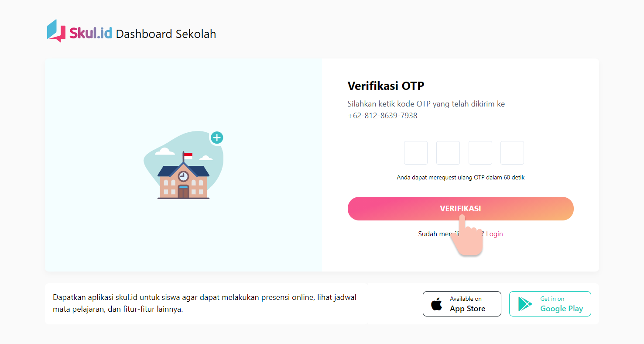Click the Skul.id book logo icon
The width and height of the screenshot is (644, 344).
tap(56, 31)
